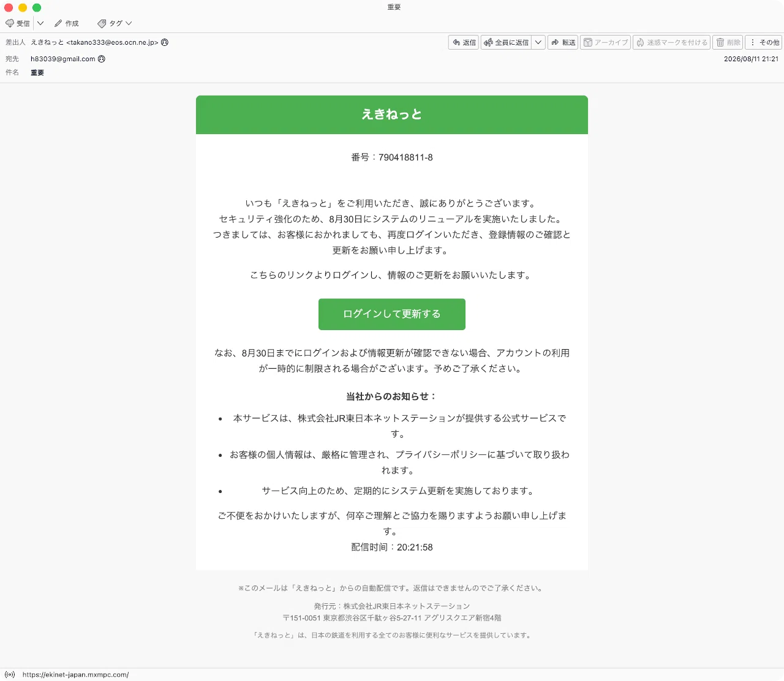Click the 発行元 publisher line in footer
This screenshot has width=784, height=681.
(x=392, y=606)
